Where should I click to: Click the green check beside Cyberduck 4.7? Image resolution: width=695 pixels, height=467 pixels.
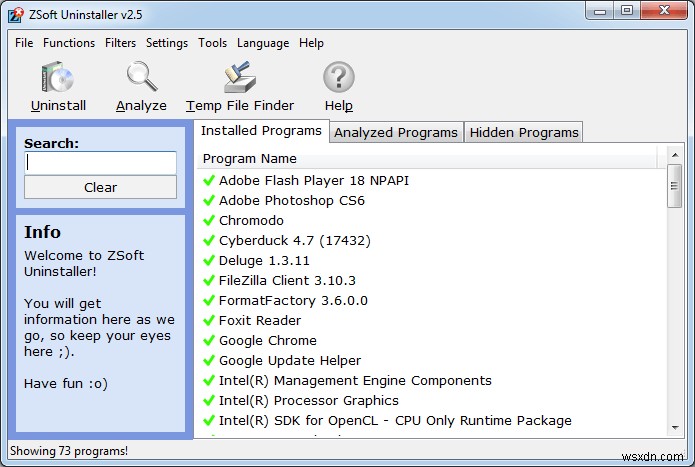coord(209,240)
